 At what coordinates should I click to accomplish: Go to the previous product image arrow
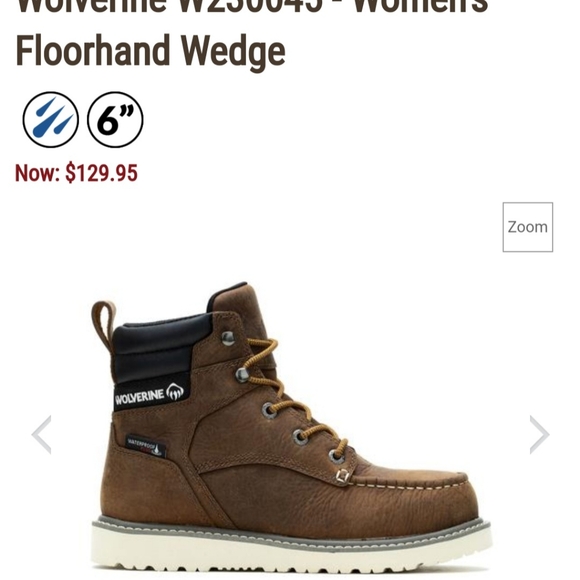[x=41, y=435]
